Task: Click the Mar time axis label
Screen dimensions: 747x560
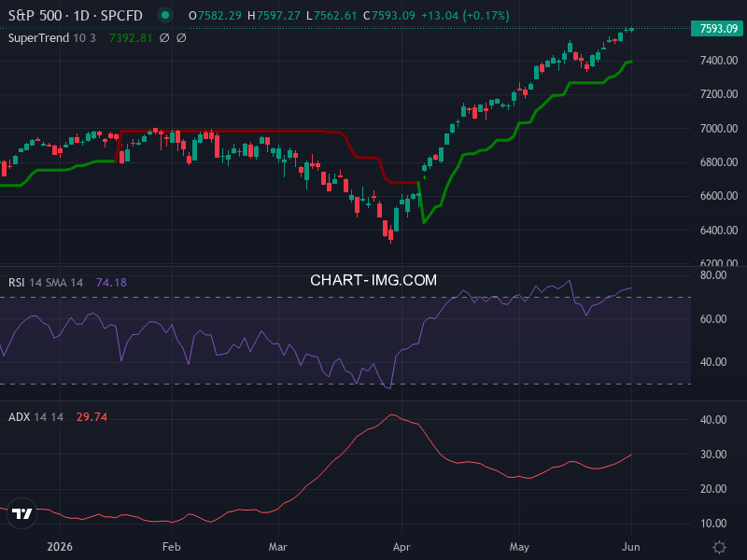Action: 277,547
